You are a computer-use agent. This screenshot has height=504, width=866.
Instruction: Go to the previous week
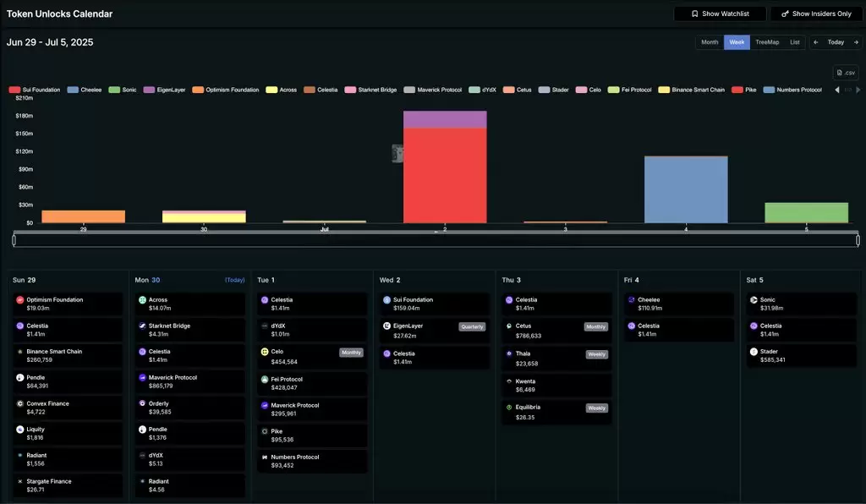coord(816,42)
